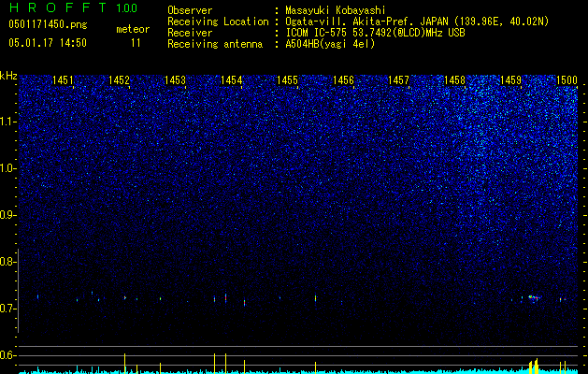Click the 1455 time marker
The image size is (588, 374).
pos(287,79)
